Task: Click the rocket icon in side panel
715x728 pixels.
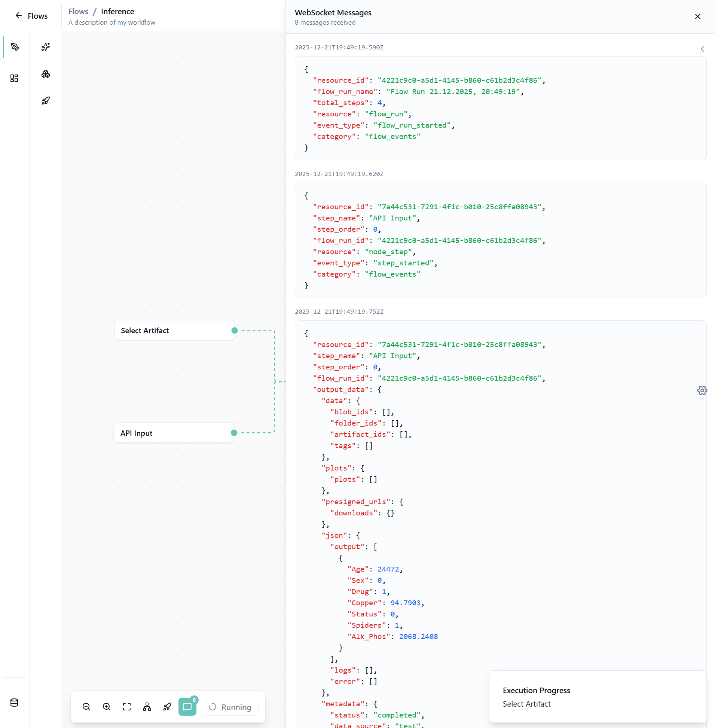Action: click(45, 101)
